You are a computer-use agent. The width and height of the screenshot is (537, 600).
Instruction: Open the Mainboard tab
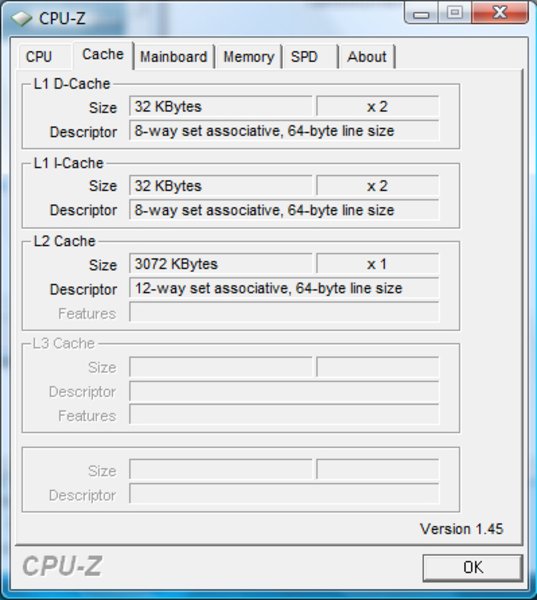point(173,57)
